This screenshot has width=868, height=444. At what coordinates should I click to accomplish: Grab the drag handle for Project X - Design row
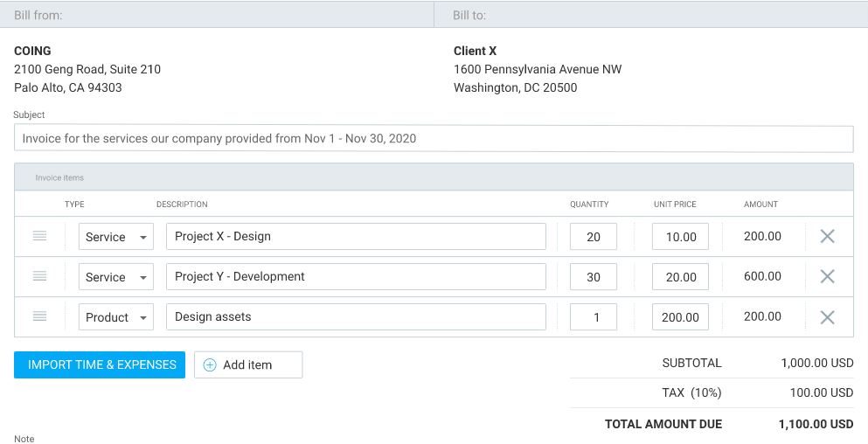pyautogui.click(x=39, y=236)
